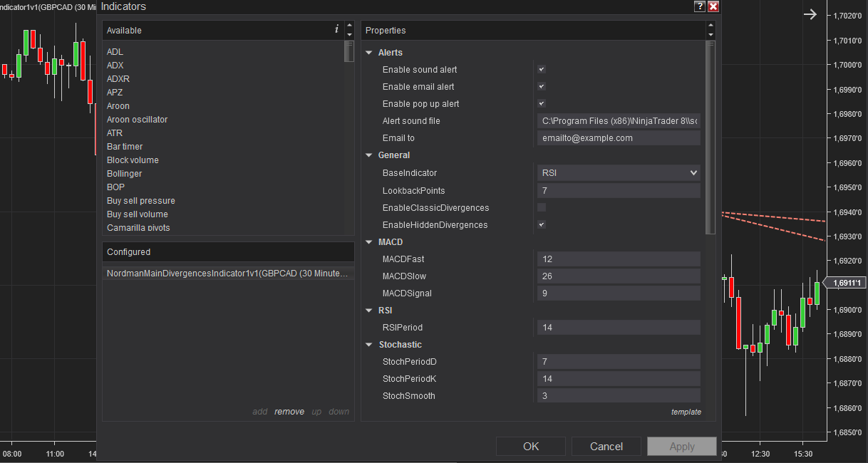Viewport: 868px width, 463px height.
Task: Click the help question mark icon
Action: 700,6
